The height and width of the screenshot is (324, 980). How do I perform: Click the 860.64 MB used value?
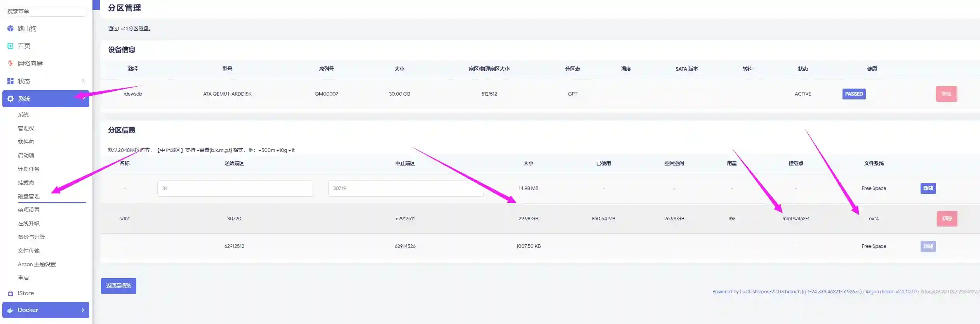click(x=603, y=219)
